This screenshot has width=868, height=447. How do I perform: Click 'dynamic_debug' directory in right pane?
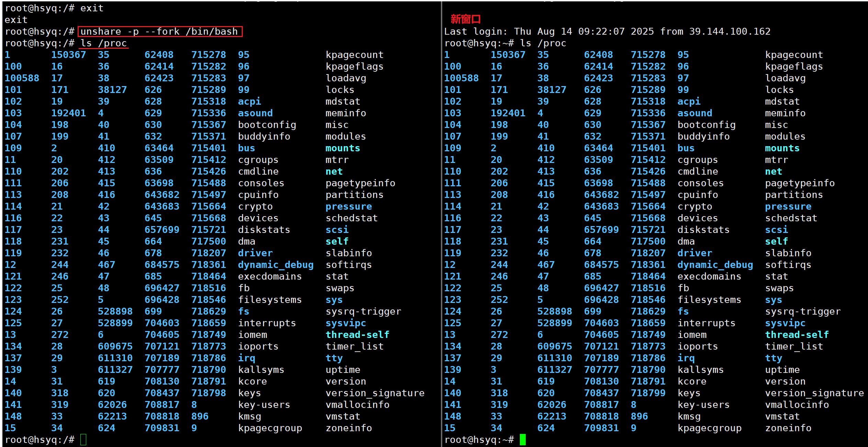(715, 264)
